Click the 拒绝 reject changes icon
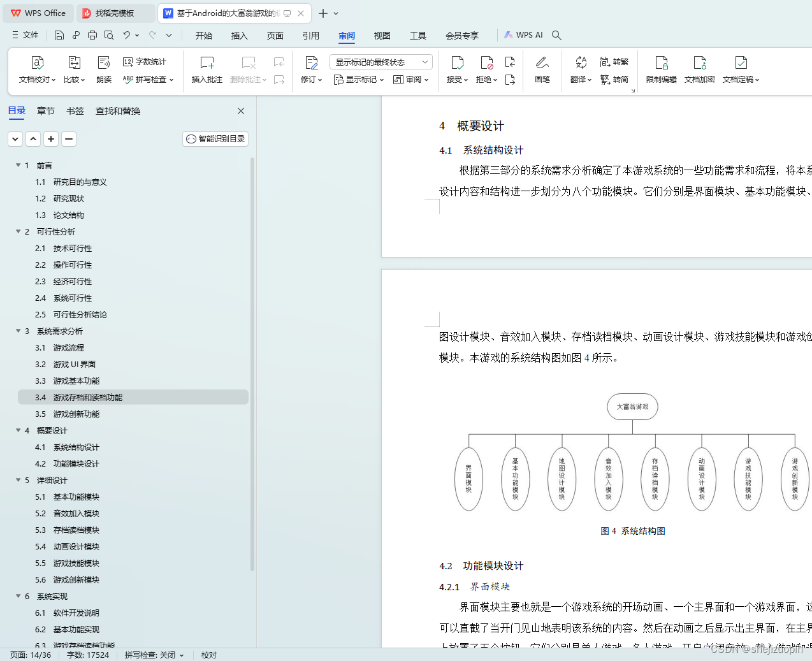The height and width of the screenshot is (661, 812). point(487,62)
